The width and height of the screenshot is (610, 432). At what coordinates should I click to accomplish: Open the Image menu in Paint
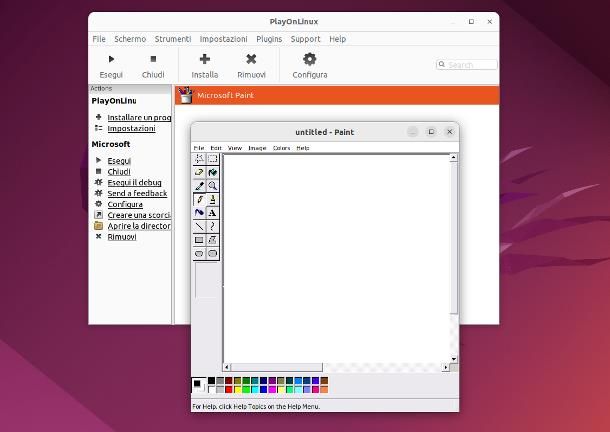(257, 148)
